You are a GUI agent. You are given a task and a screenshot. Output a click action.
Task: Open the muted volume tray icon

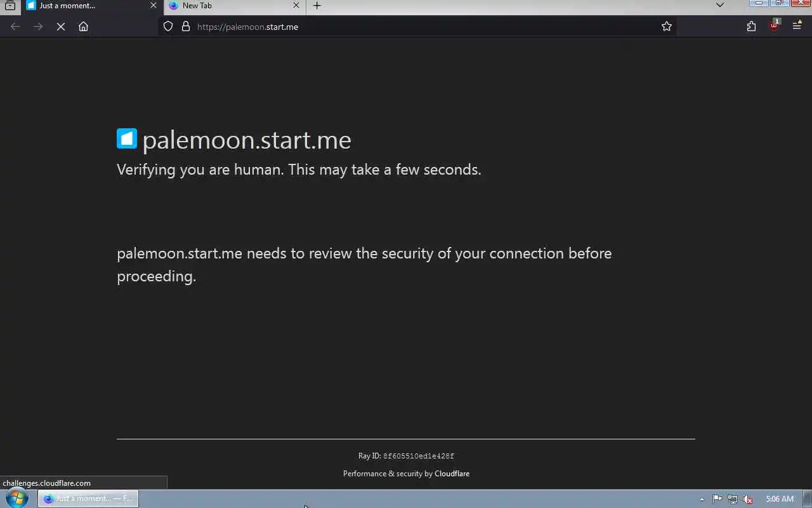click(x=748, y=499)
